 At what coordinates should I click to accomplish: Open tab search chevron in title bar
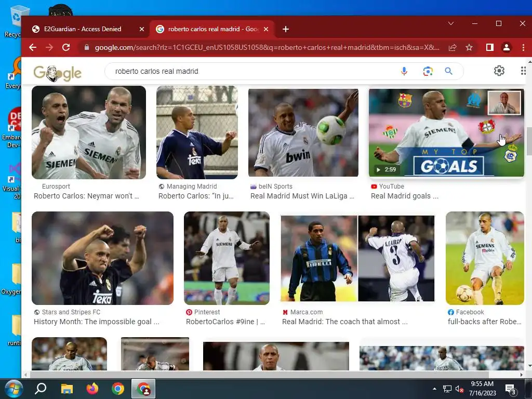pyautogui.click(x=451, y=23)
